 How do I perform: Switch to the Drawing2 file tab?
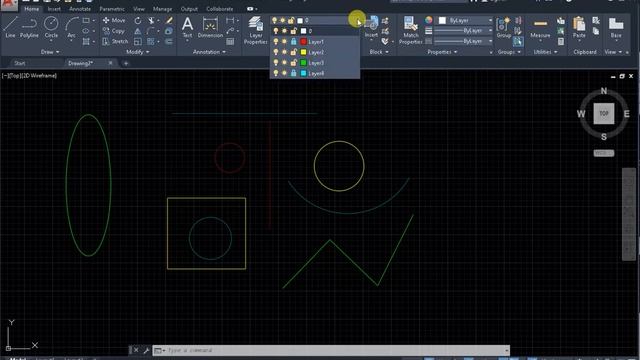80,63
